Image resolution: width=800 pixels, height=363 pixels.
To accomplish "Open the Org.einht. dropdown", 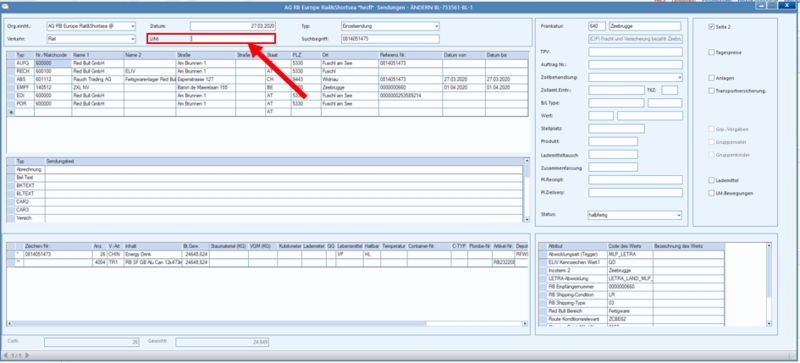I will 133,26.
